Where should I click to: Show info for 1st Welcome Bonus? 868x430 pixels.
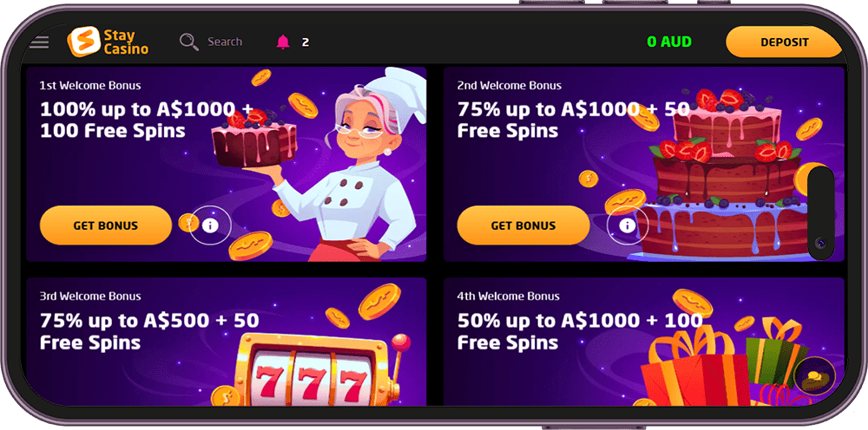coord(210,225)
